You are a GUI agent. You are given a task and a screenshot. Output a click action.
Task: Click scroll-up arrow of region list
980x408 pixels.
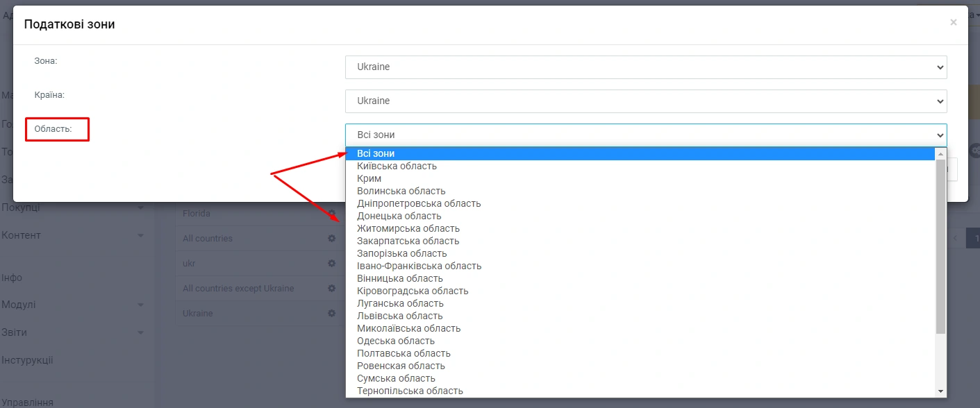(x=941, y=153)
